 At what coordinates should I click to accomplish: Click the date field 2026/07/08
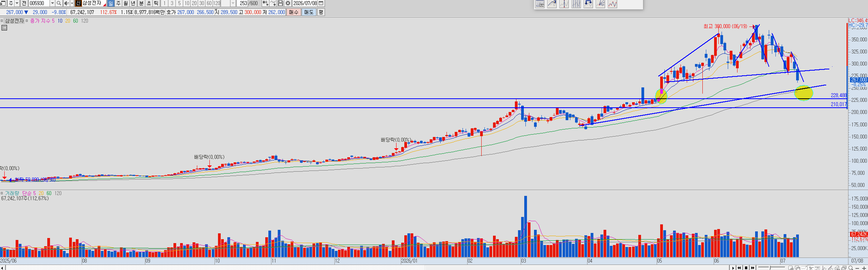point(305,3)
